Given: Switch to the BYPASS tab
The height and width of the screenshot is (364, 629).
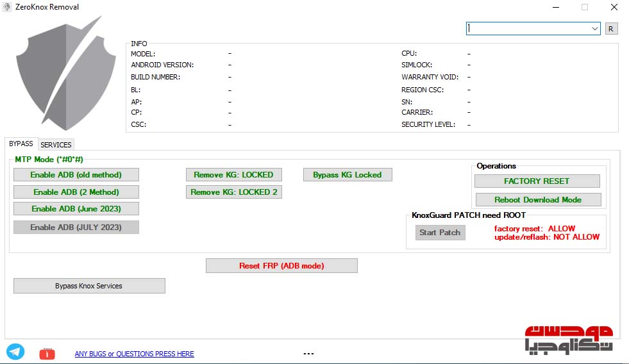Looking at the screenshot, I should 21,144.
